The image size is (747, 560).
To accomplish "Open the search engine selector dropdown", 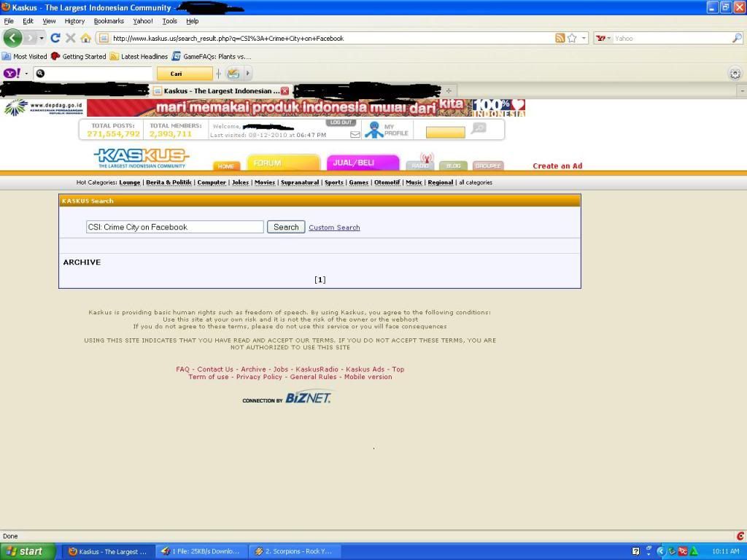I will (603, 38).
